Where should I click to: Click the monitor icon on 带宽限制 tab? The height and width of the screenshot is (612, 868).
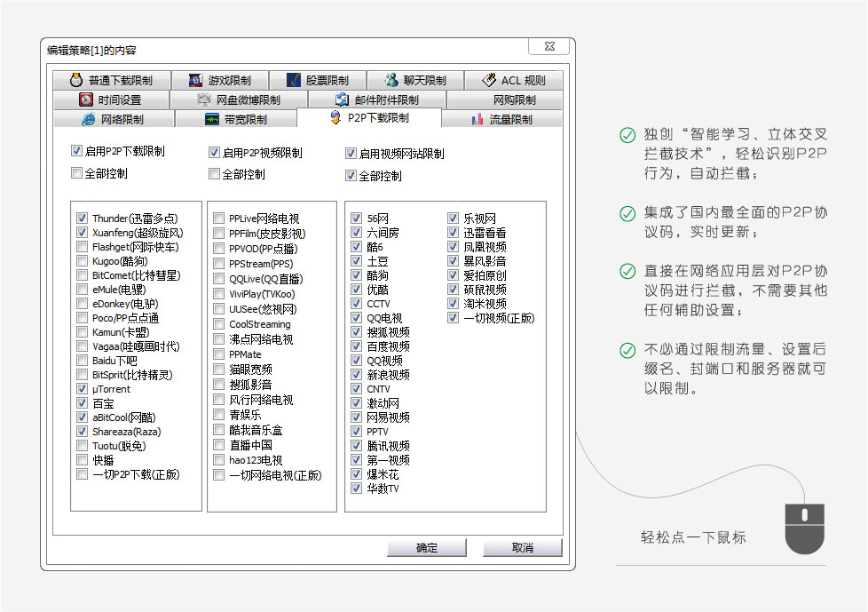tap(212, 120)
